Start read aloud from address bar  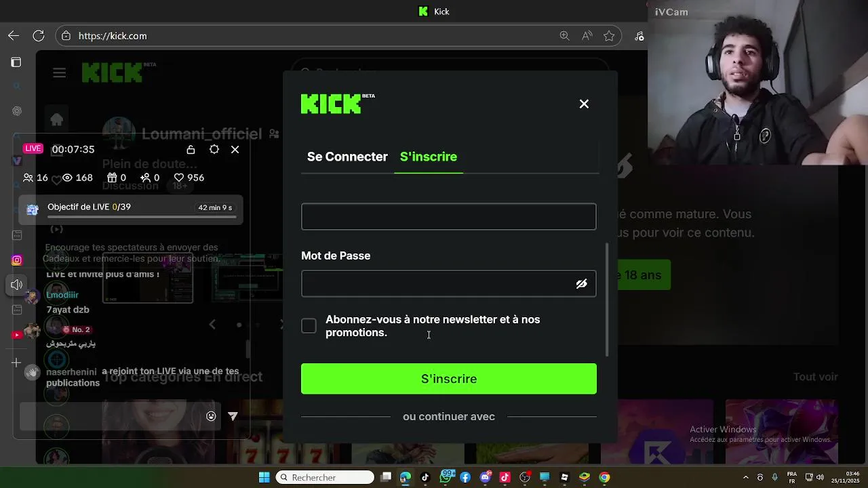click(x=587, y=36)
